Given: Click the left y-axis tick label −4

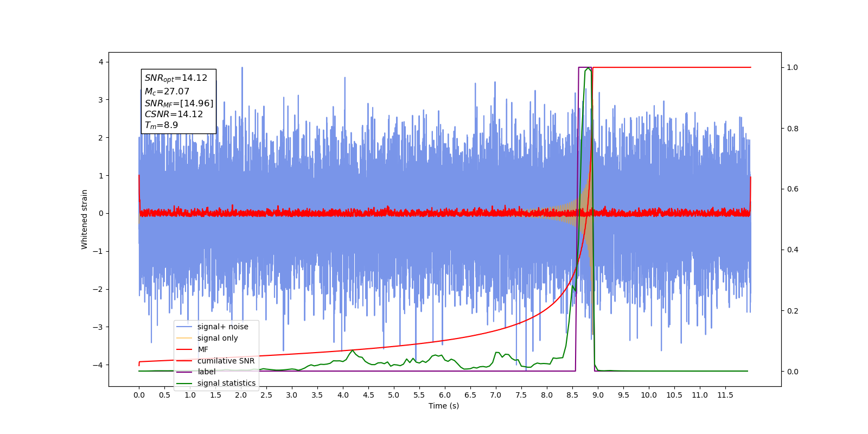Looking at the screenshot, I should coord(98,365).
